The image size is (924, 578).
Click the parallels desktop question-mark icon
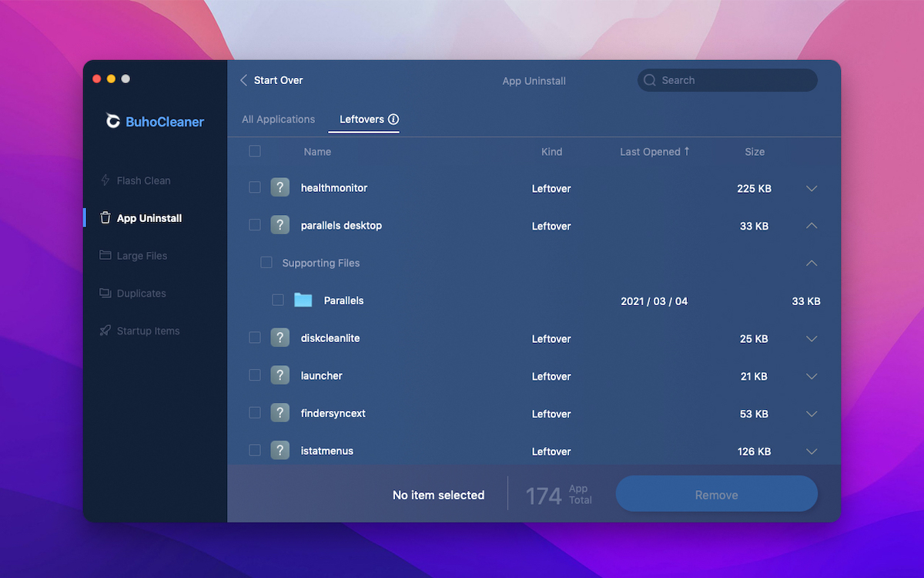tap(280, 225)
